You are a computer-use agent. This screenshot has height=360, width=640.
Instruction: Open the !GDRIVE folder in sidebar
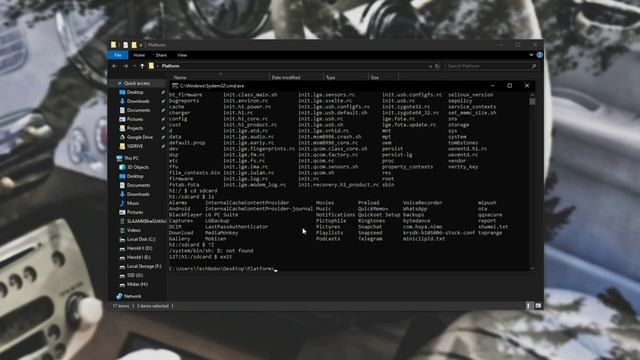point(135,146)
